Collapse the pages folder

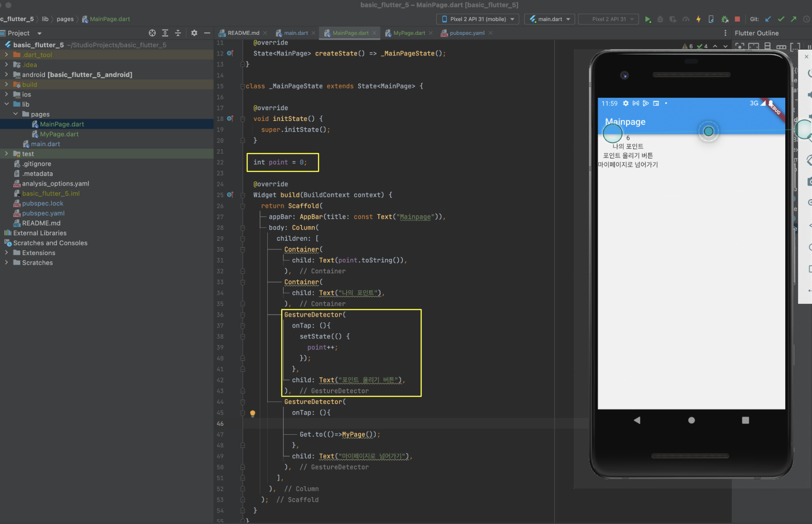tap(16, 114)
